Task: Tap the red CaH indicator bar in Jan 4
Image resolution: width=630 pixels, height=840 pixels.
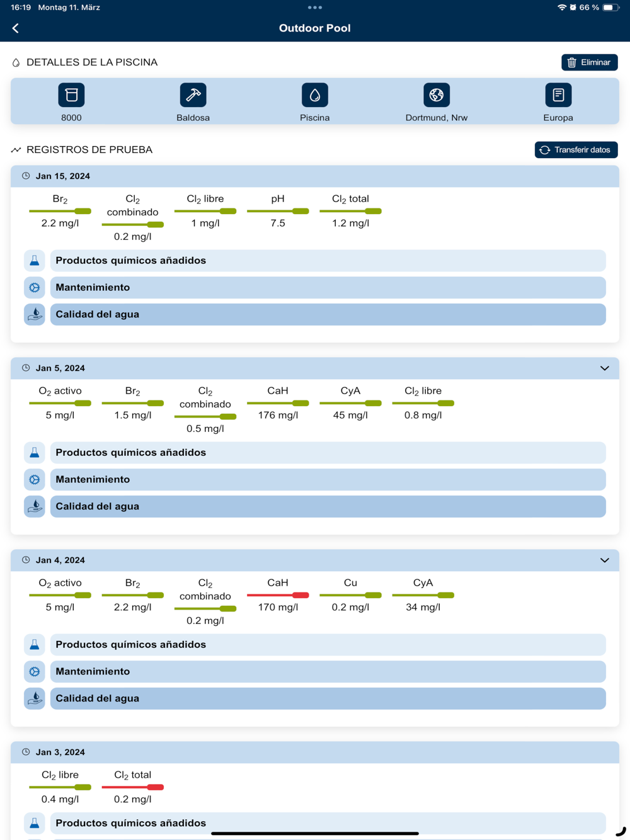Action: pyautogui.click(x=278, y=595)
